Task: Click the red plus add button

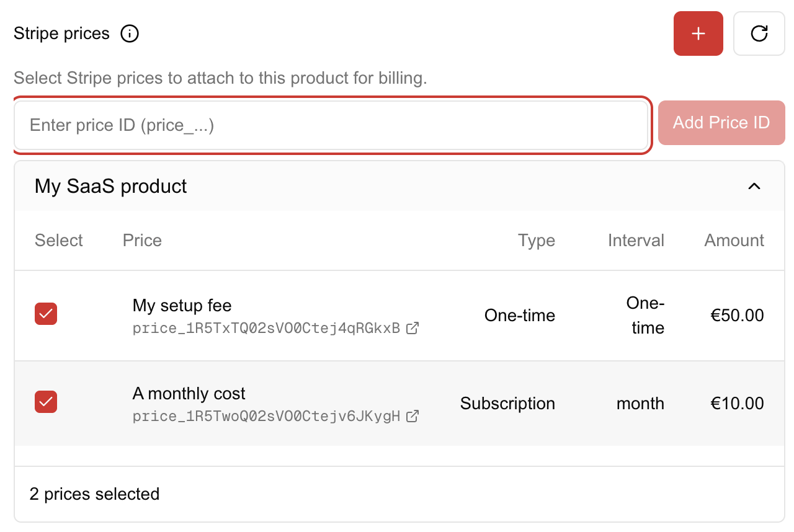Action: click(698, 33)
